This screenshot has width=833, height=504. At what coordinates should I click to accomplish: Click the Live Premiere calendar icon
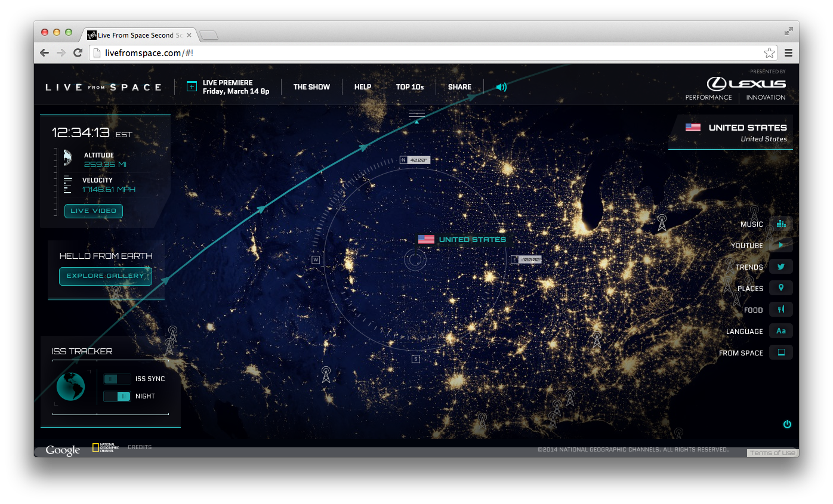click(192, 86)
